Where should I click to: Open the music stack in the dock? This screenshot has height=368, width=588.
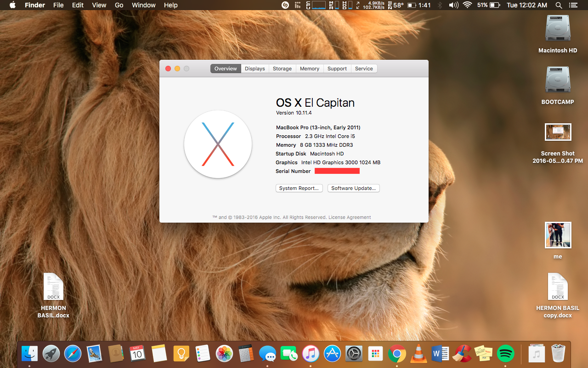coord(536,353)
